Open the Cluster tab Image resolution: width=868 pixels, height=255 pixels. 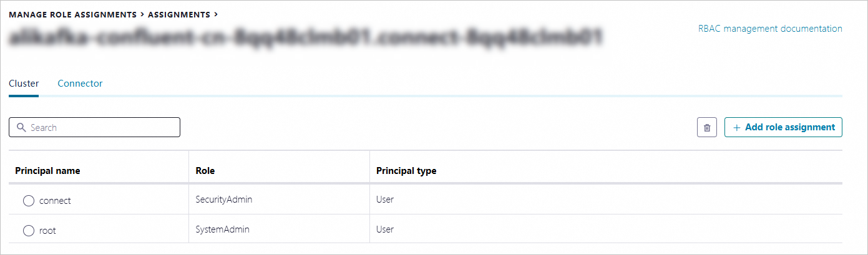click(x=24, y=84)
